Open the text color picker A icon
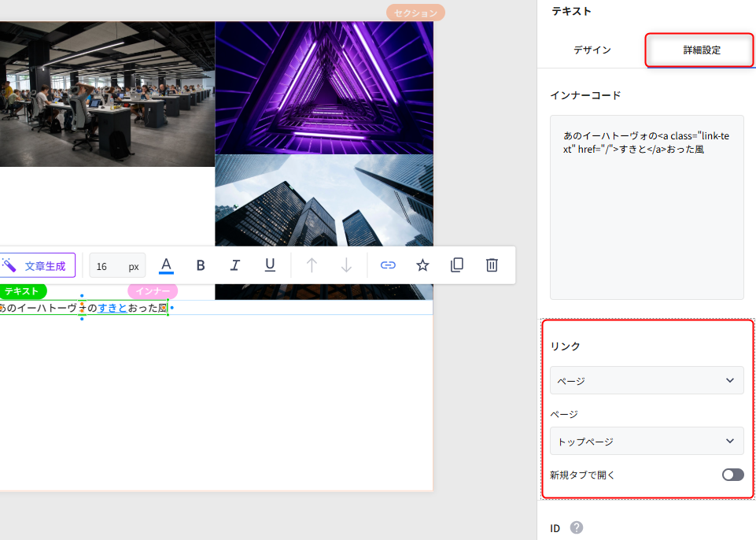 point(166,265)
